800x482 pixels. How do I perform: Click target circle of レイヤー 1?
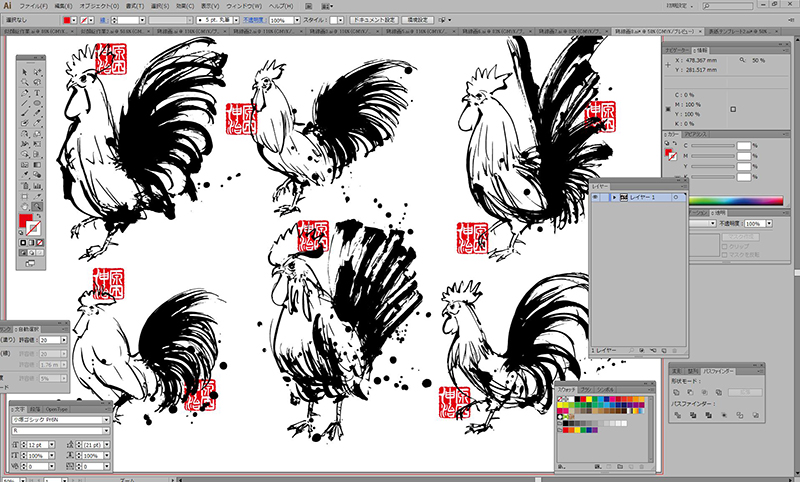pyautogui.click(x=676, y=197)
